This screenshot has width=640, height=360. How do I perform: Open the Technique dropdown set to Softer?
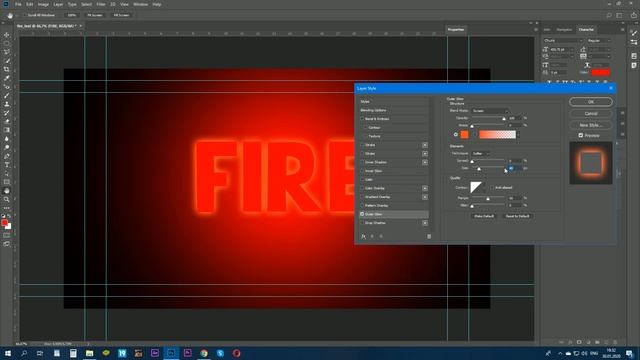[x=480, y=153]
